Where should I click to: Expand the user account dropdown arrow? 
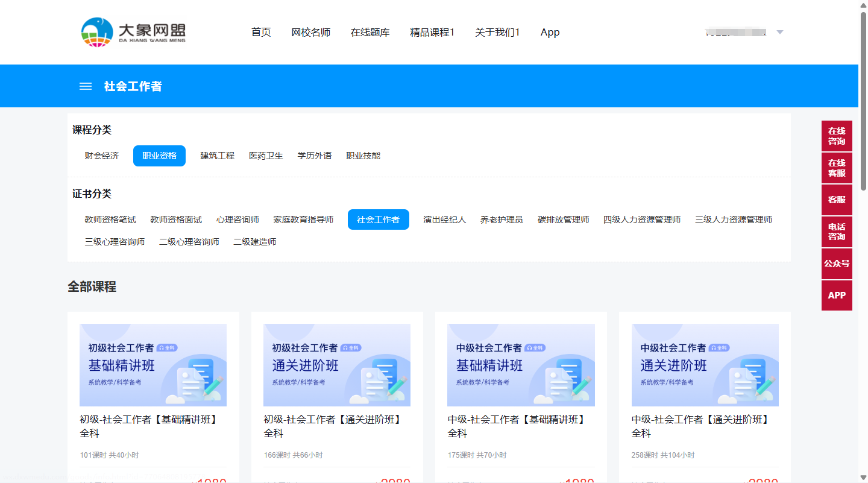click(779, 33)
